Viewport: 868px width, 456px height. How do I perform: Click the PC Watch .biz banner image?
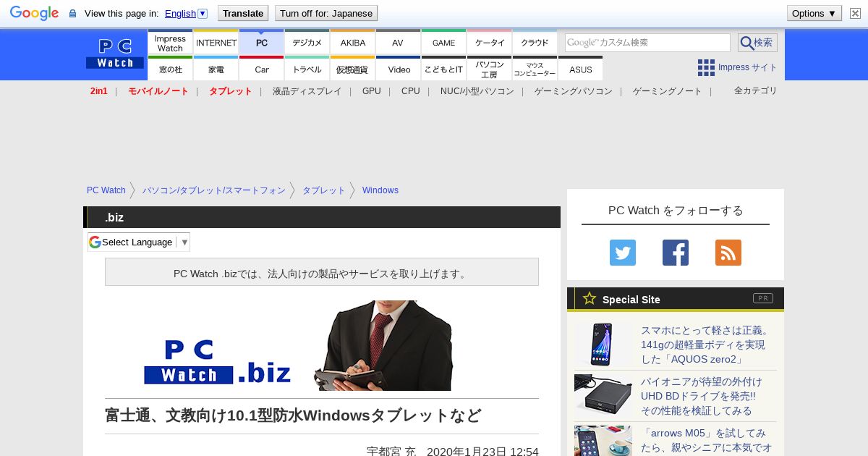(322, 345)
